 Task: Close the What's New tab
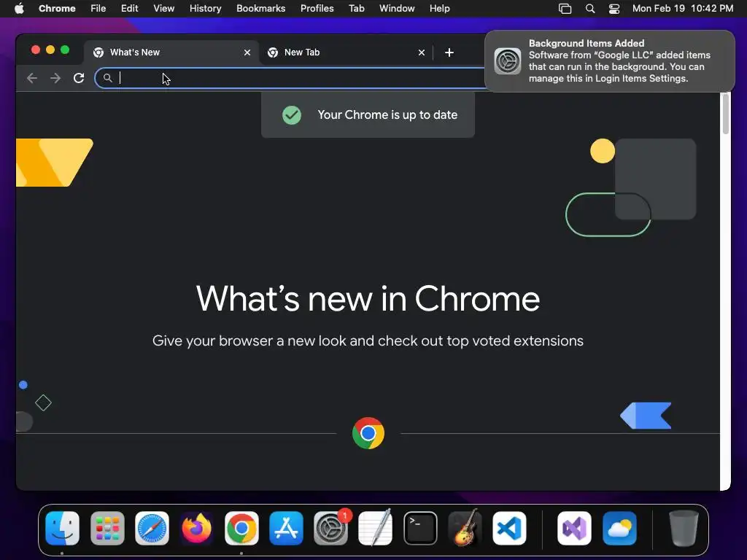[247, 52]
